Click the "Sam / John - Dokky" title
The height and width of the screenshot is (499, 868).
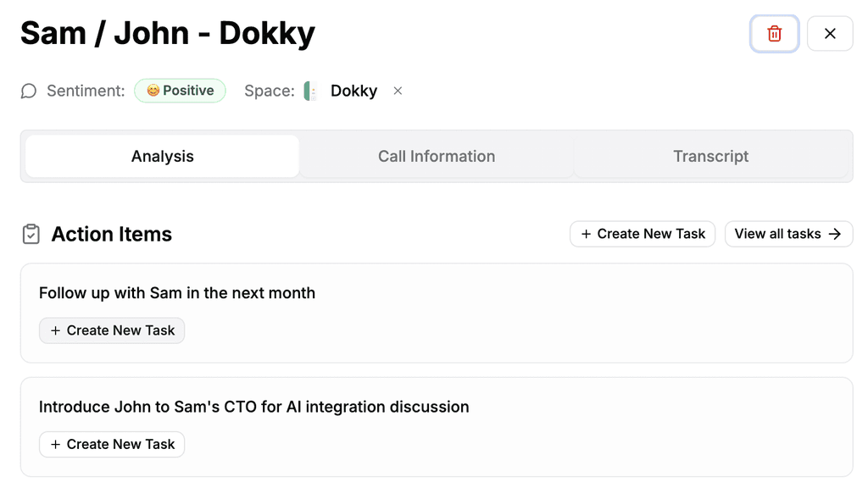tap(168, 34)
